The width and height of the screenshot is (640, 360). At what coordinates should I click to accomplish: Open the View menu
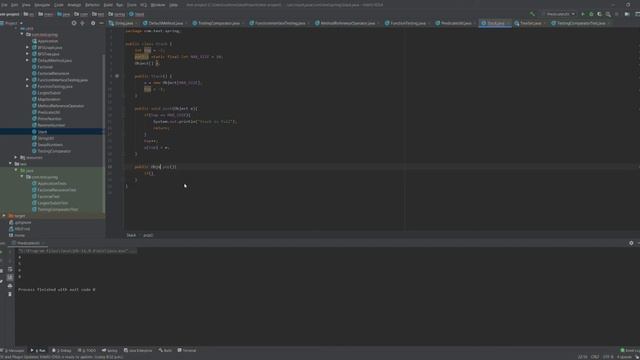click(26, 5)
